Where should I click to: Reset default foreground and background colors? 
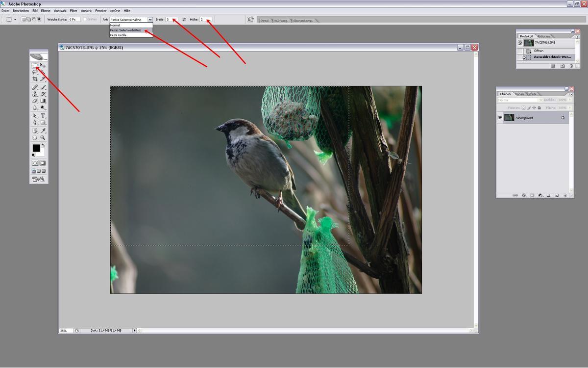[33, 155]
